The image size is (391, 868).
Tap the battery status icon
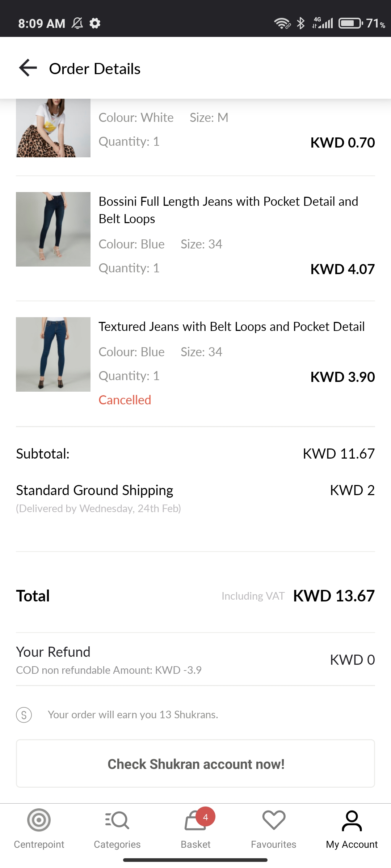click(350, 24)
